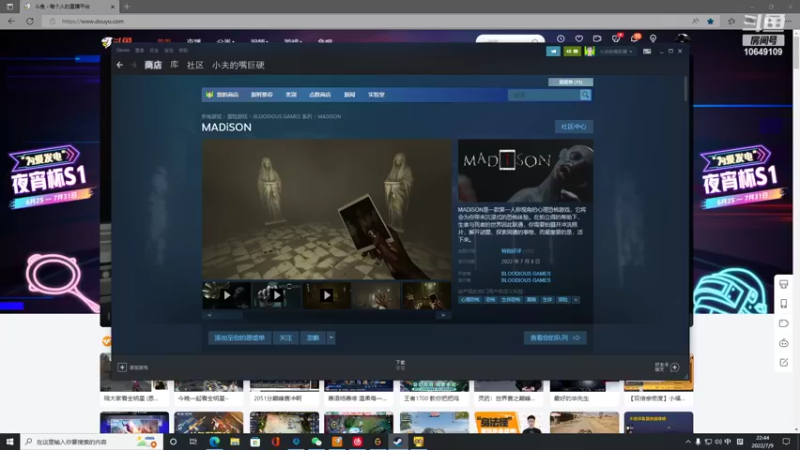Open the '点数商店' store link
This screenshot has height=450, width=800.
point(320,94)
